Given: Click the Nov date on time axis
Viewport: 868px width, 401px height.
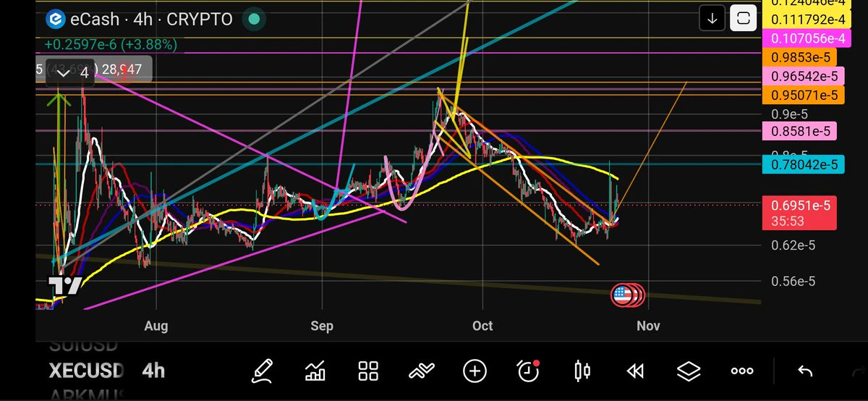Looking at the screenshot, I should 648,326.
